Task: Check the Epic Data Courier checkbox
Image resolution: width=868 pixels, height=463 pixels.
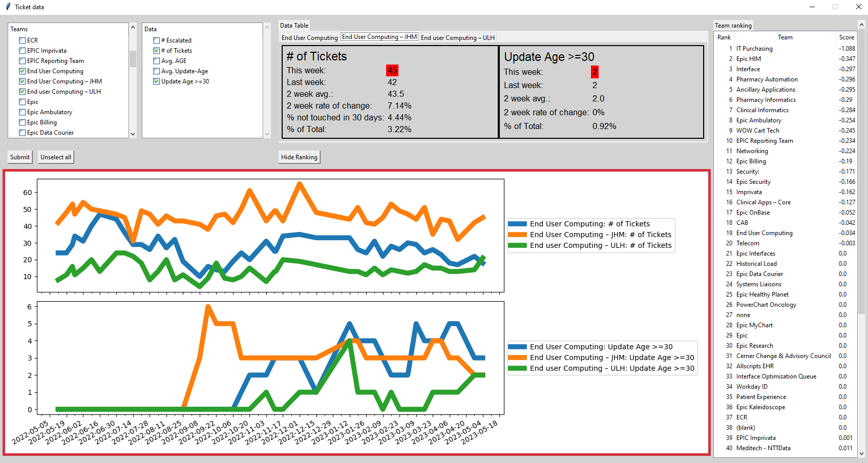Action: (22, 133)
